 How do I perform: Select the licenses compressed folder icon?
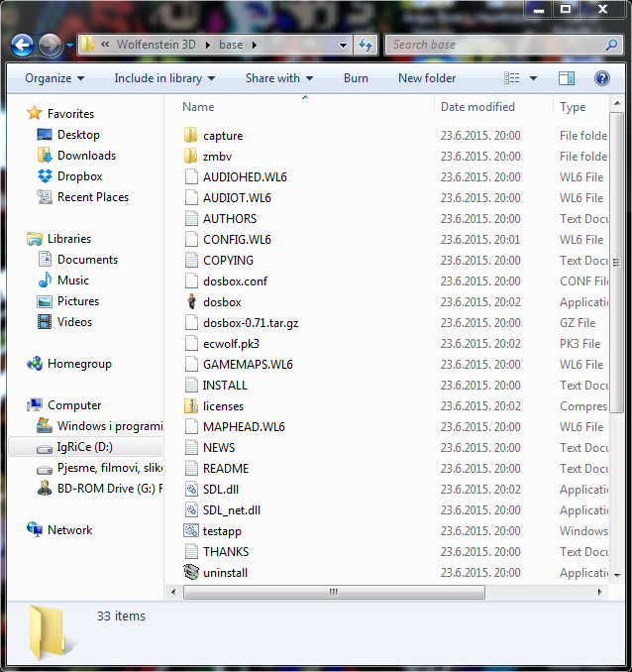coord(190,405)
